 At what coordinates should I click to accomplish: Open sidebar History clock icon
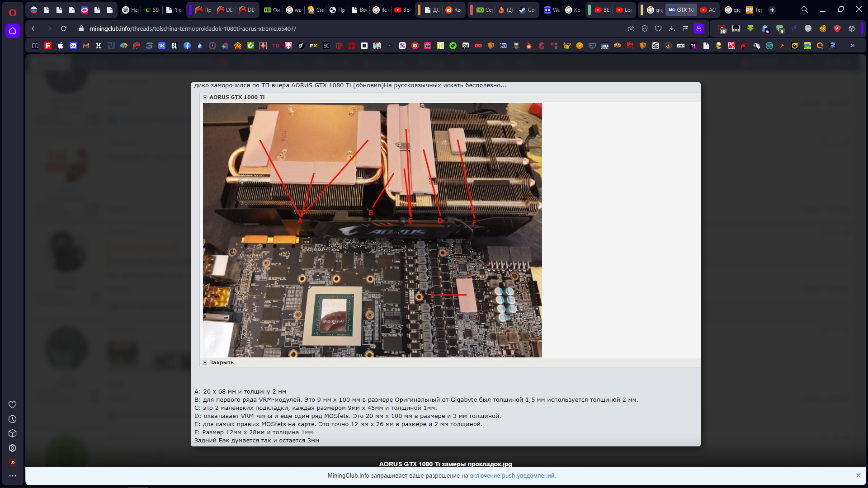pos(13,419)
